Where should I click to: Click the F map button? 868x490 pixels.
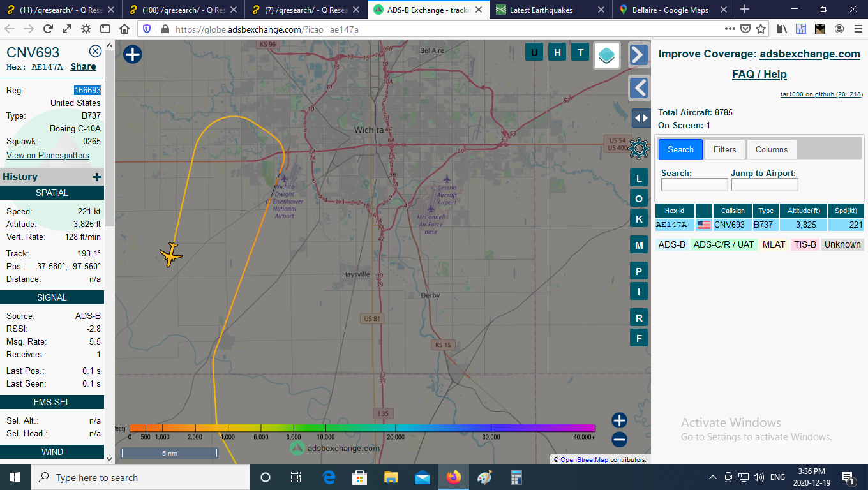(639, 338)
